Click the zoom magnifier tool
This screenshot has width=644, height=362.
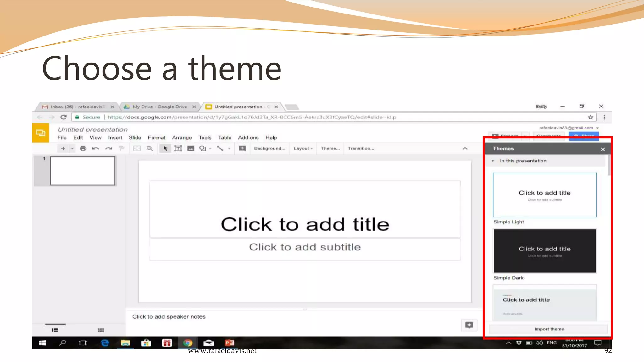150,148
